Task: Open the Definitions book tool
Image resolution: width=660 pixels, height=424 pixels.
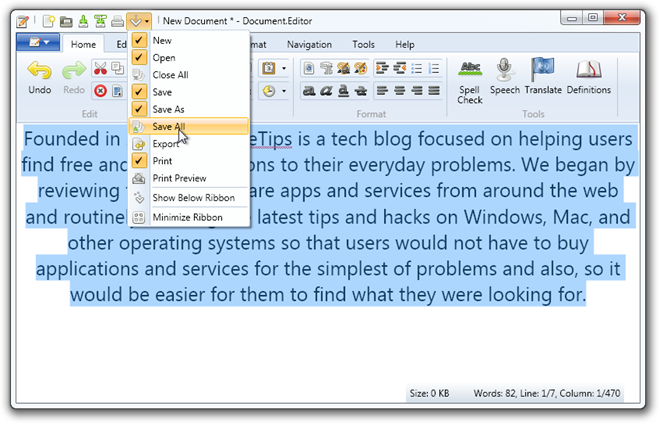Action: point(588,77)
